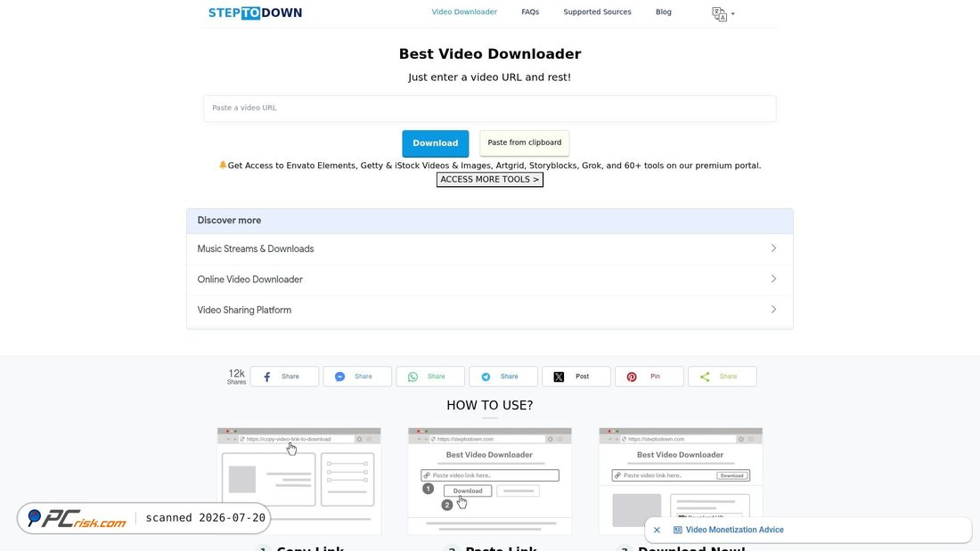Image resolution: width=980 pixels, height=551 pixels.
Task: Open FAQs nav item
Action: 530,12
